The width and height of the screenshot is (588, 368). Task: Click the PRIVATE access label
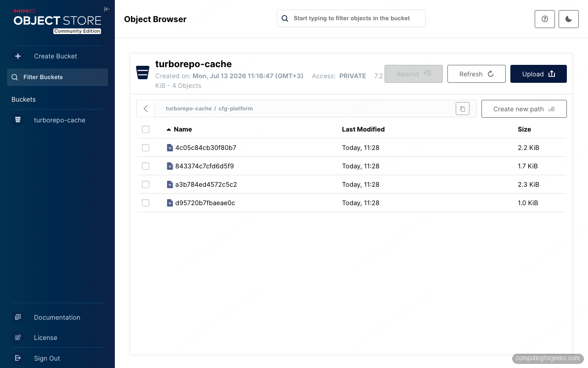(x=353, y=76)
